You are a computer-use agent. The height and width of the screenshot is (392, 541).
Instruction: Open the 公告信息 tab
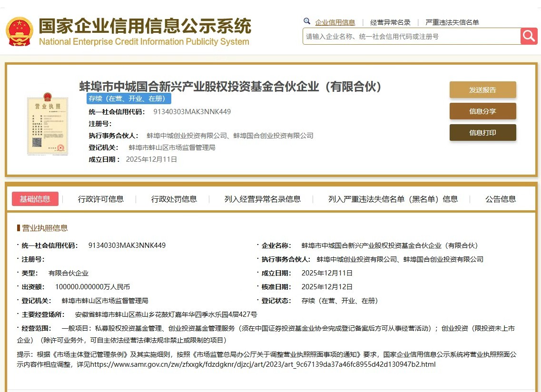[x=501, y=199]
